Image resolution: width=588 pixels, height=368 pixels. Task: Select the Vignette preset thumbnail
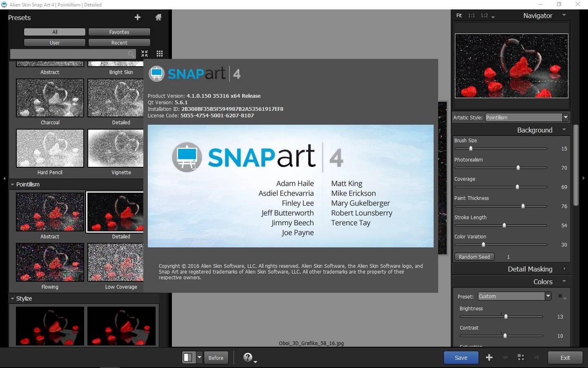click(116, 148)
